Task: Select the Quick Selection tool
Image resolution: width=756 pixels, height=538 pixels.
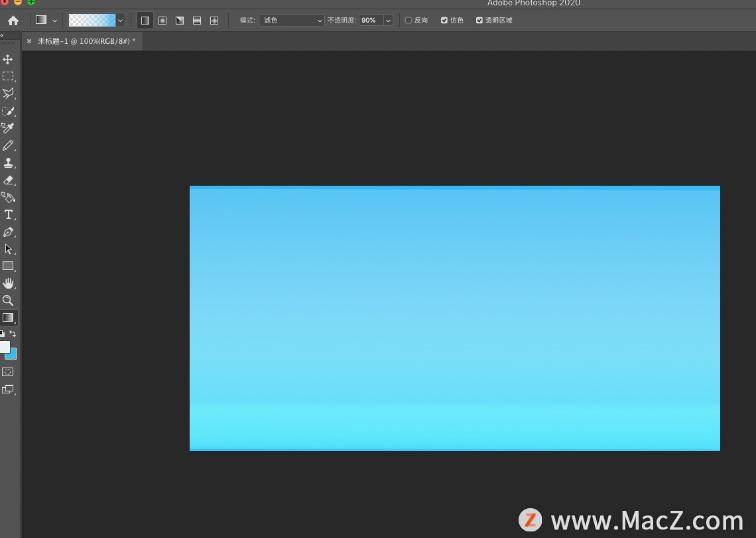Action: (8, 111)
